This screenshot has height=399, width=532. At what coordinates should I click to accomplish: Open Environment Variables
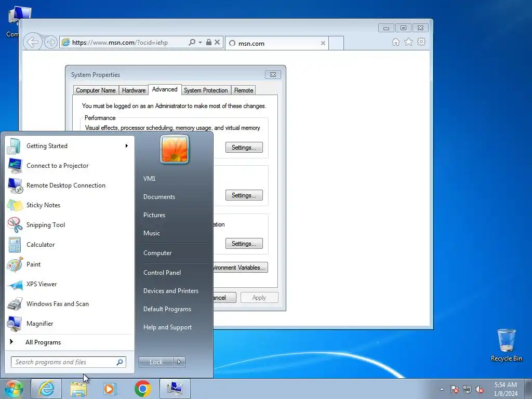pos(240,268)
